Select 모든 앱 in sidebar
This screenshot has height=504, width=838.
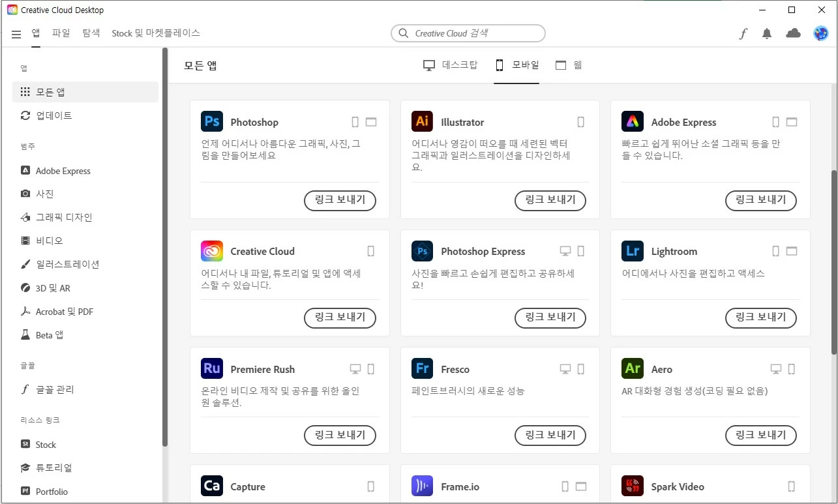click(85, 92)
